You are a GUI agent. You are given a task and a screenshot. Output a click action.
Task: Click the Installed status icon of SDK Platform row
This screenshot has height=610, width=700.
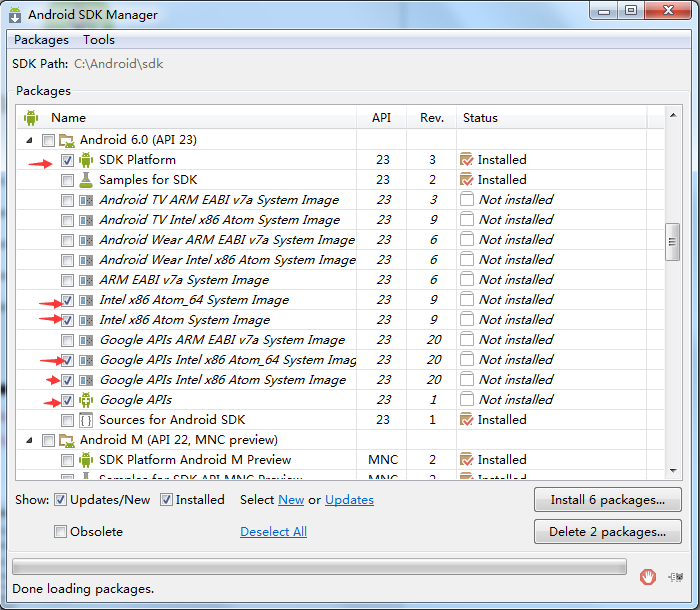(x=467, y=159)
